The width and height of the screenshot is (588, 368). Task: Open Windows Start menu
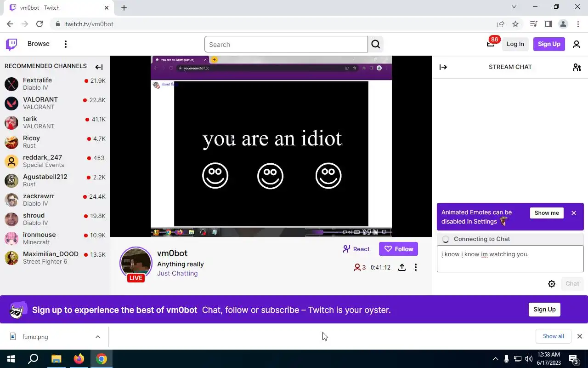click(x=11, y=359)
